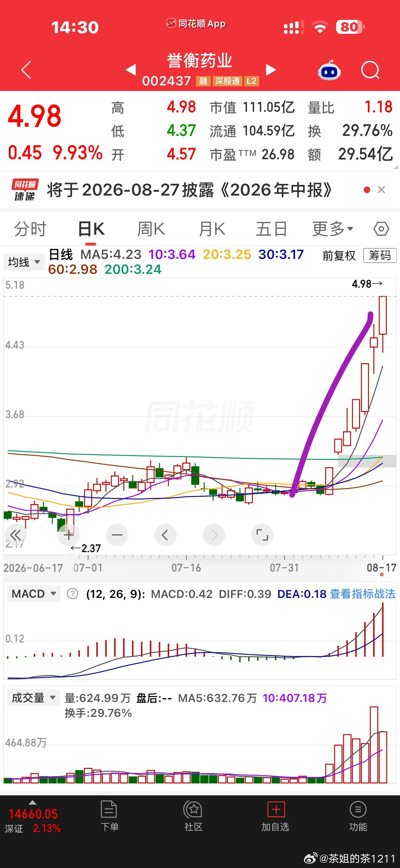Tap the 加自选 add watchlist button

[275, 817]
